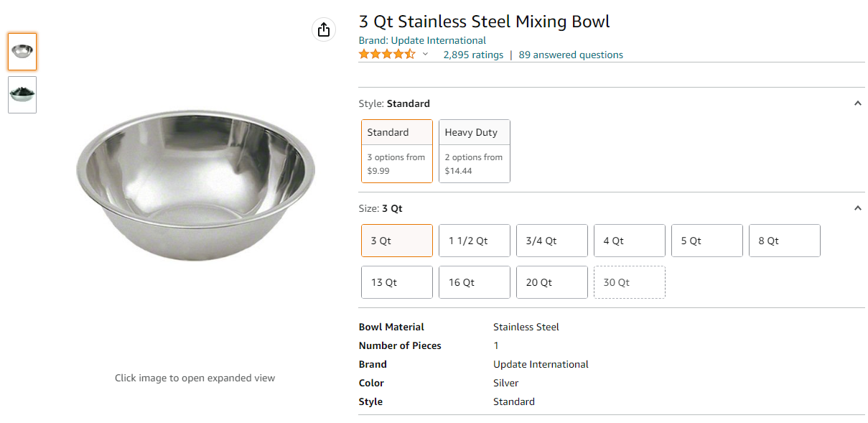Click the unavailable 30 Qt size
The width and height of the screenshot is (868, 423).
[630, 282]
